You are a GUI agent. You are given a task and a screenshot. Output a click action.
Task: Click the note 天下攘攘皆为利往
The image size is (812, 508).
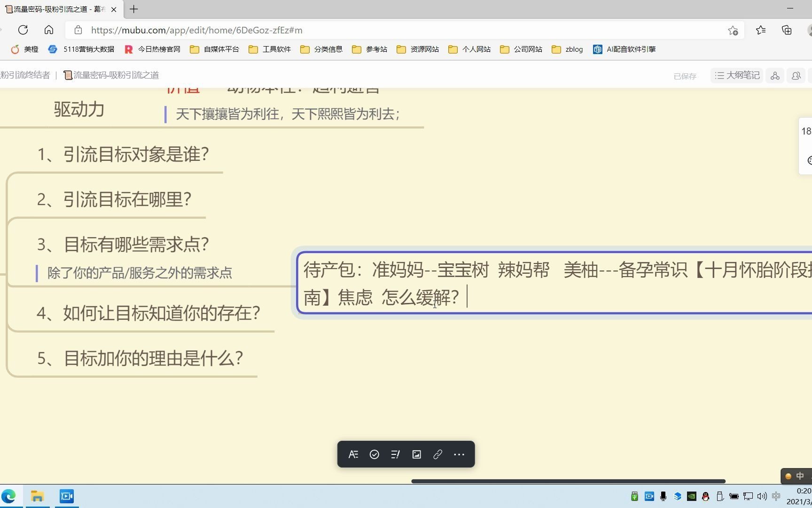(x=288, y=114)
